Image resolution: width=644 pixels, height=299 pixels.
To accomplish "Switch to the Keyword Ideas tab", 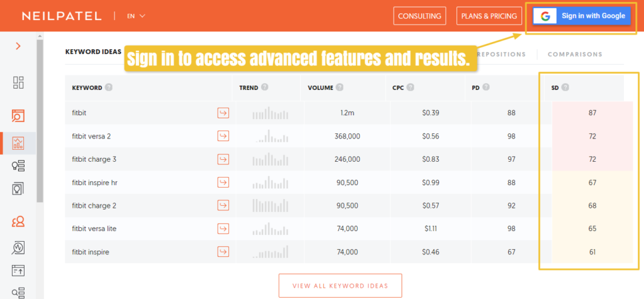I will tap(93, 54).
